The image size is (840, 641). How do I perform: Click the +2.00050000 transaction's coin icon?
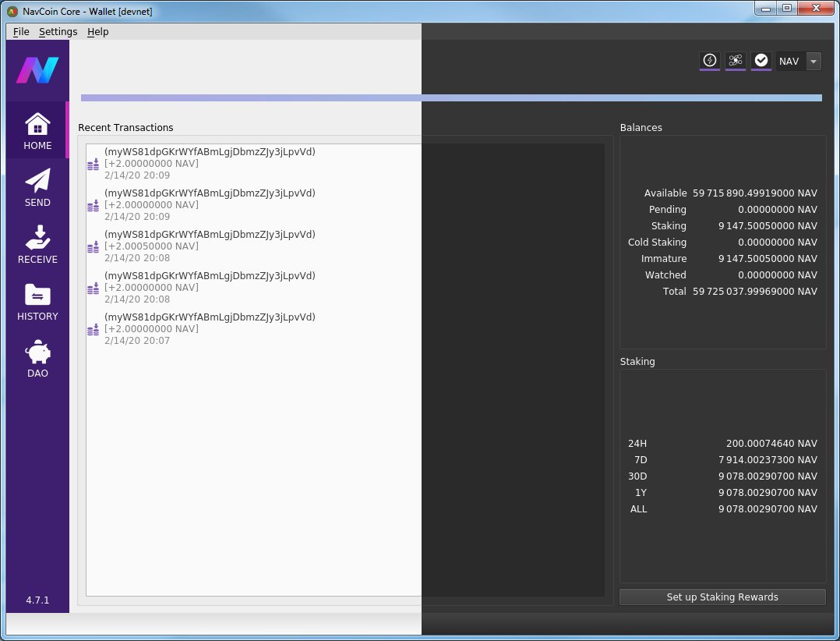tap(94, 247)
